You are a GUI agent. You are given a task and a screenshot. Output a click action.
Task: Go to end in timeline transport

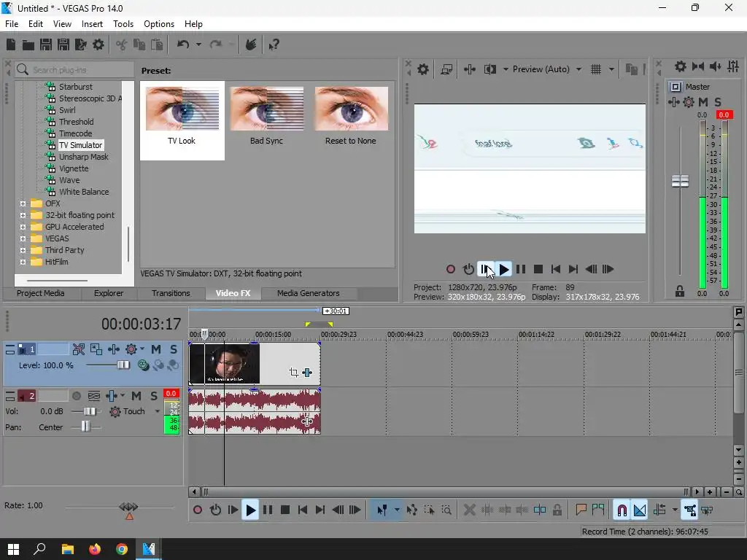pos(320,510)
